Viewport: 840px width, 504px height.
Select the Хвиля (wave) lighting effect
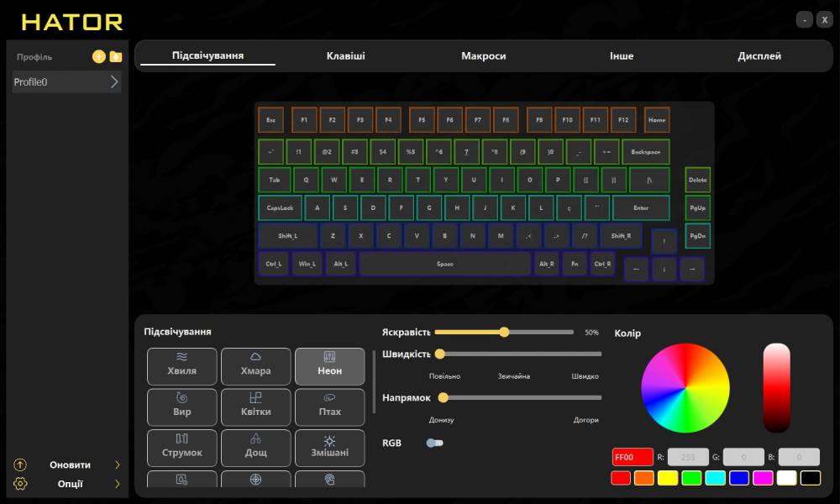click(x=182, y=366)
